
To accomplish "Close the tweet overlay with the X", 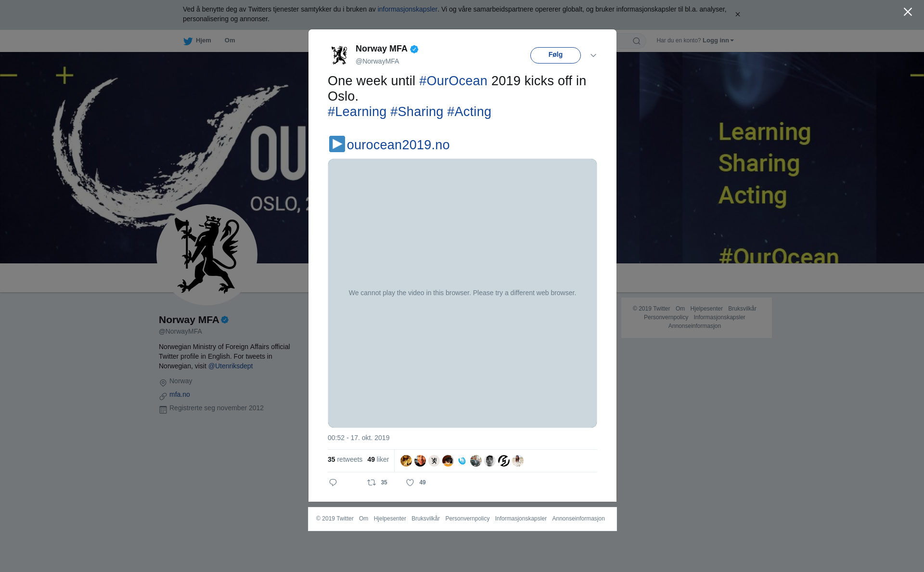I will [x=908, y=12].
